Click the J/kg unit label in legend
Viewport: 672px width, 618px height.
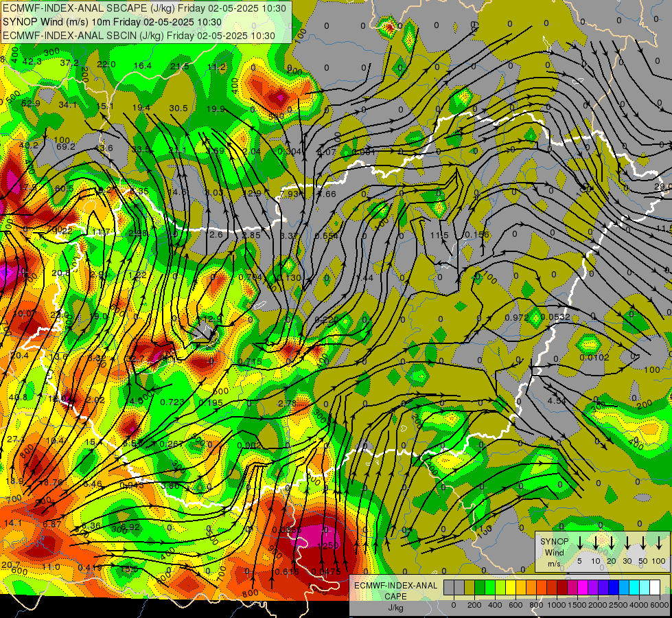pos(395,608)
